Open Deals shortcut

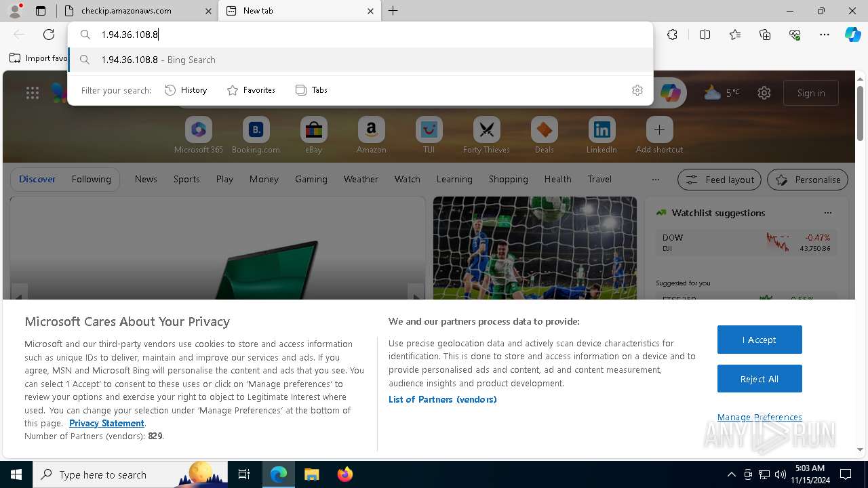tap(544, 136)
